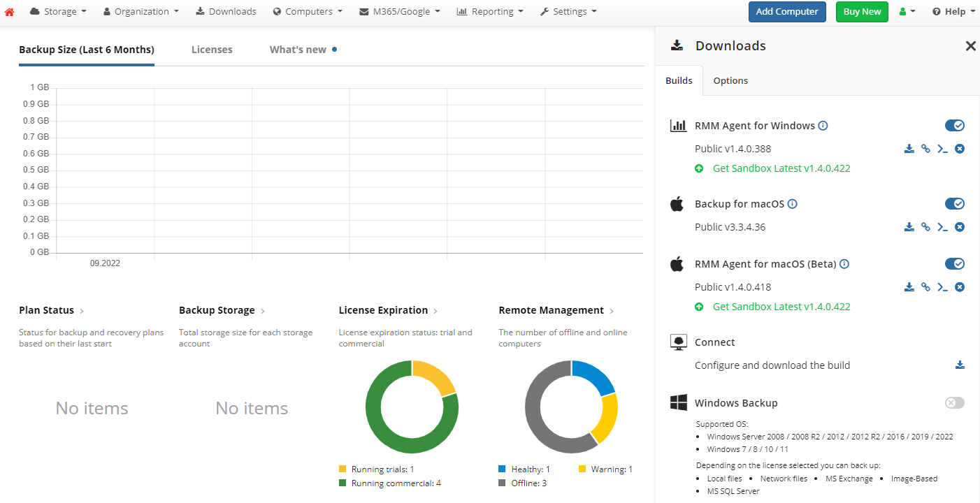Expand the License Expiration section
The width and height of the screenshot is (980, 503).
pyautogui.click(x=388, y=310)
